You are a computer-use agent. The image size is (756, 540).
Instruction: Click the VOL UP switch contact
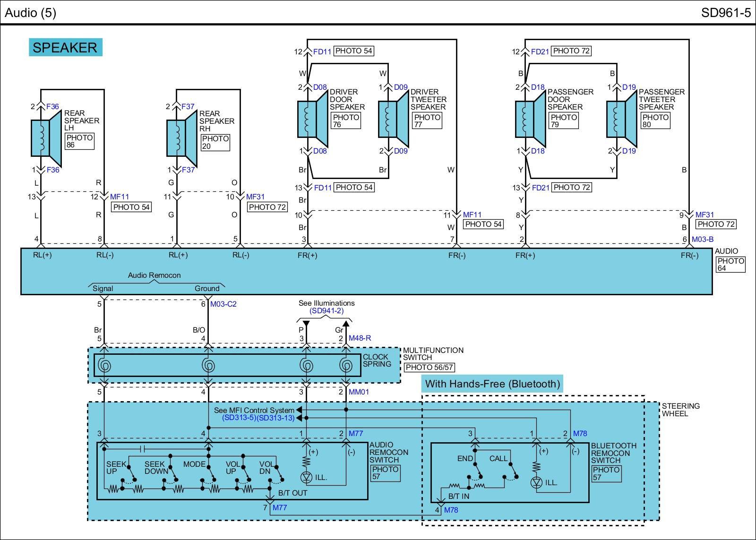coord(244,471)
